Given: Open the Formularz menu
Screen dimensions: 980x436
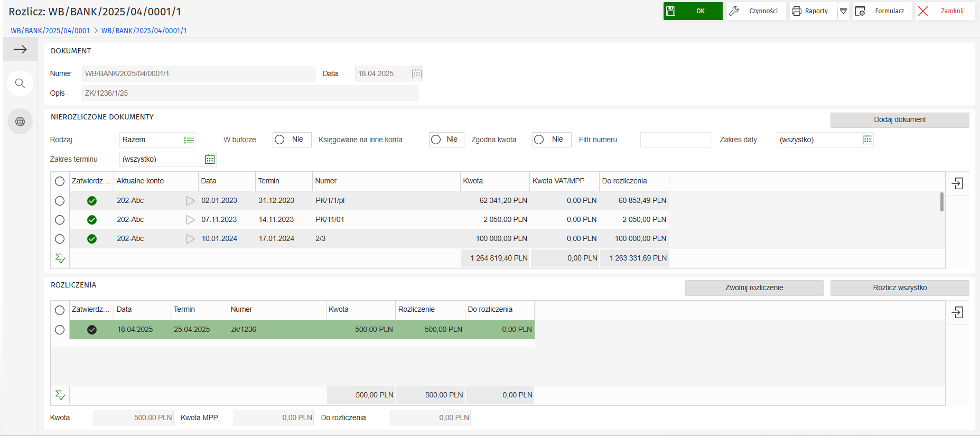Looking at the screenshot, I should pyautogui.click(x=882, y=11).
